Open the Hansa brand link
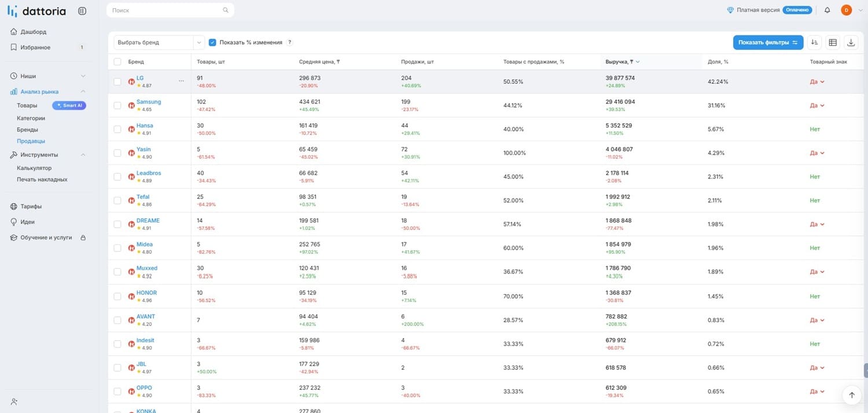 (145, 126)
